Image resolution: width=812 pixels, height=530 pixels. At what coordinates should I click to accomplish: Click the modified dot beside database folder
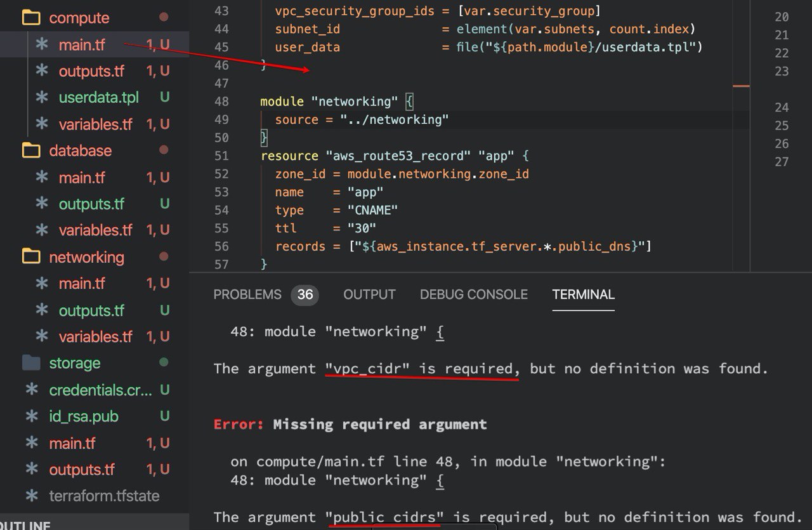[x=164, y=150]
